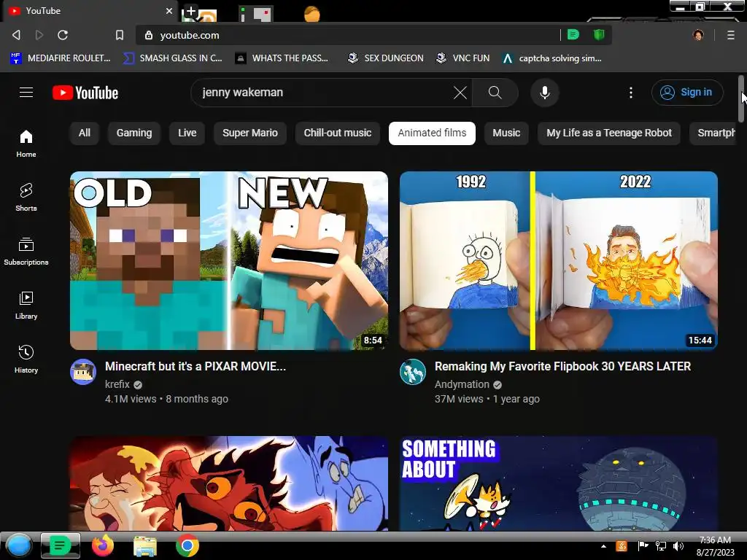Open the browser main menu icon
This screenshot has width=747, height=560.
[730, 35]
